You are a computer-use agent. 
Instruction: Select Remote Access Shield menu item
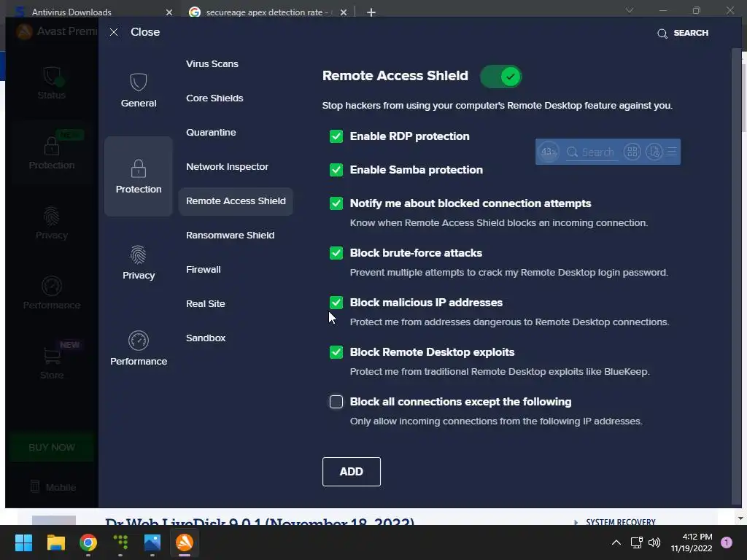click(236, 201)
